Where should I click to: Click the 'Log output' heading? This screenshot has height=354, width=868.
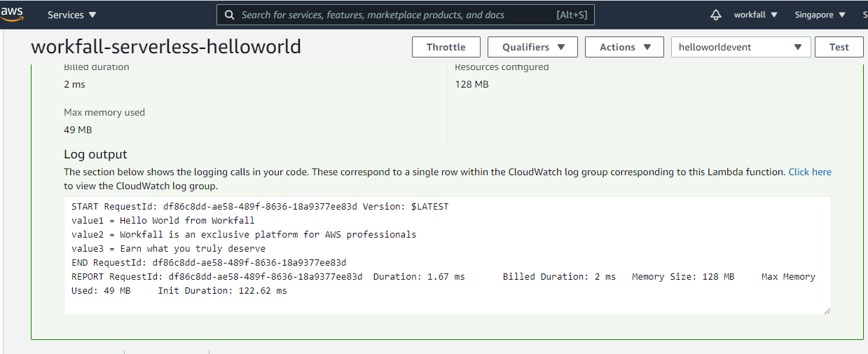96,154
